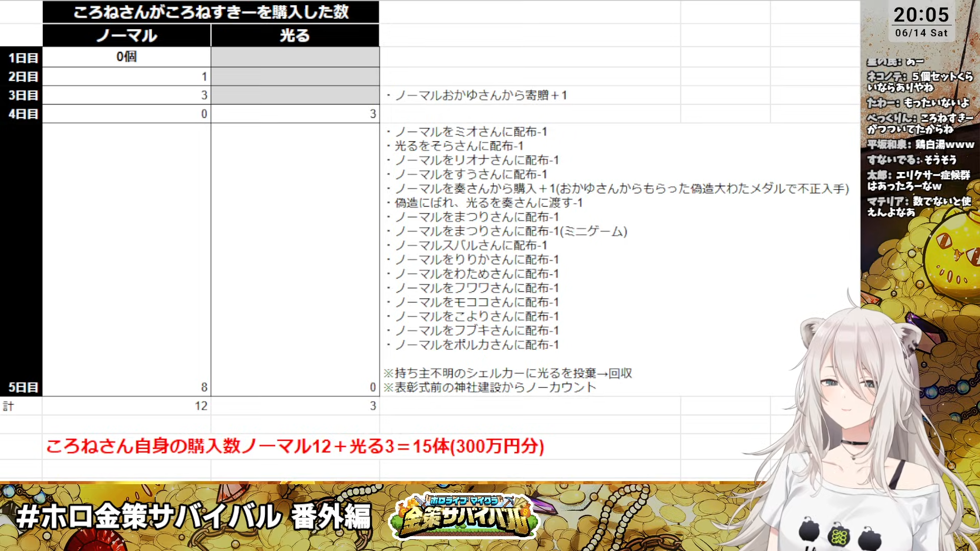The width and height of the screenshot is (980, 551).
Task: Click the 光る column header
Action: (x=295, y=35)
